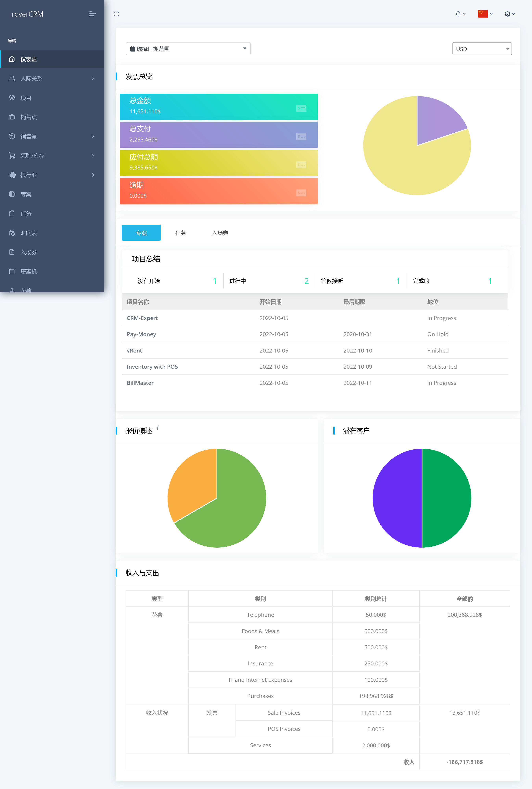Toggle the sidebar collapse hamburger icon
This screenshot has width=532, height=789.
tap(92, 14)
